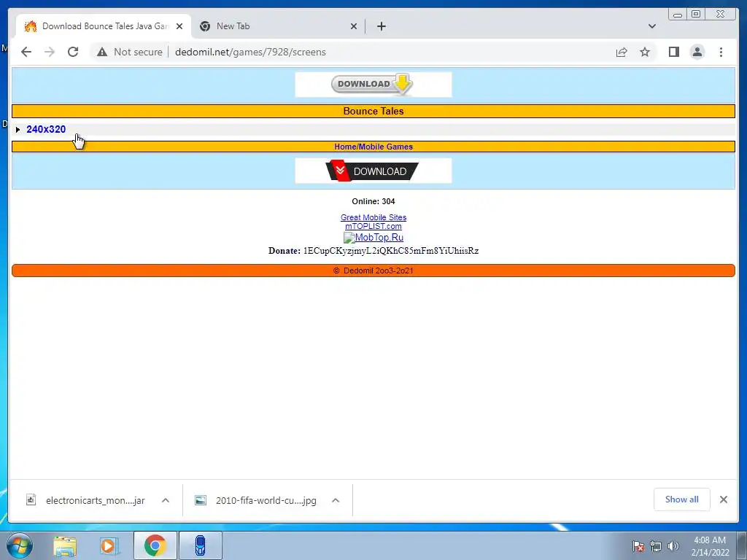The image size is (747, 560).
Task: Click the jpg image icon in downloads bar
Action: 201,500
